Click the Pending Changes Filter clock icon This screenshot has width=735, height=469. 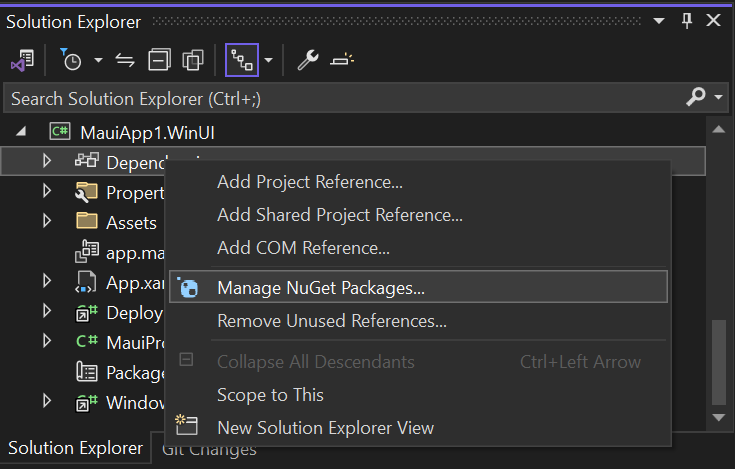[x=71, y=60]
